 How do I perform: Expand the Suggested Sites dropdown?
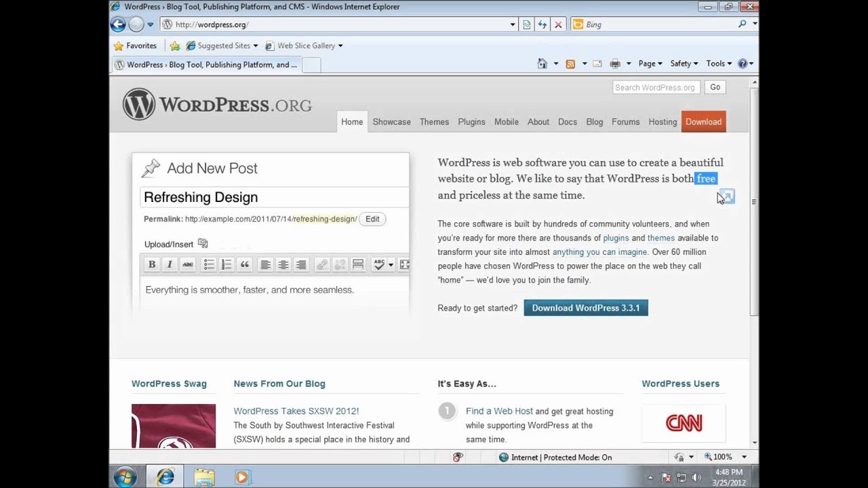pos(256,45)
